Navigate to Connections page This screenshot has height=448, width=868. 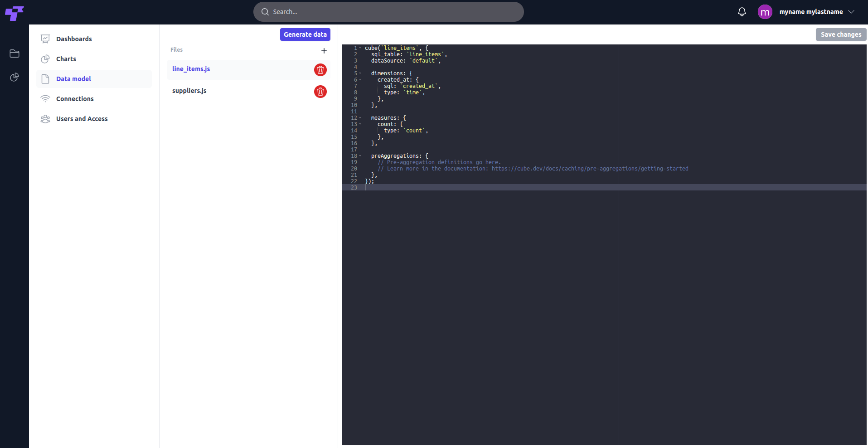click(x=75, y=99)
